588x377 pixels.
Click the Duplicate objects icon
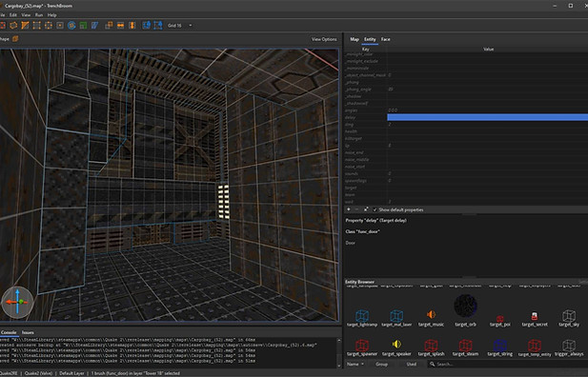(x=109, y=26)
